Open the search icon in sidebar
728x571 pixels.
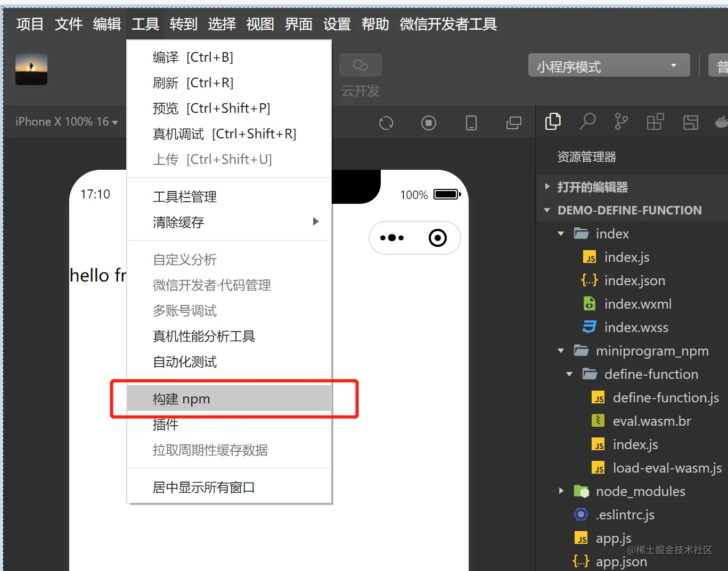pyautogui.click(x=587, y=122)
